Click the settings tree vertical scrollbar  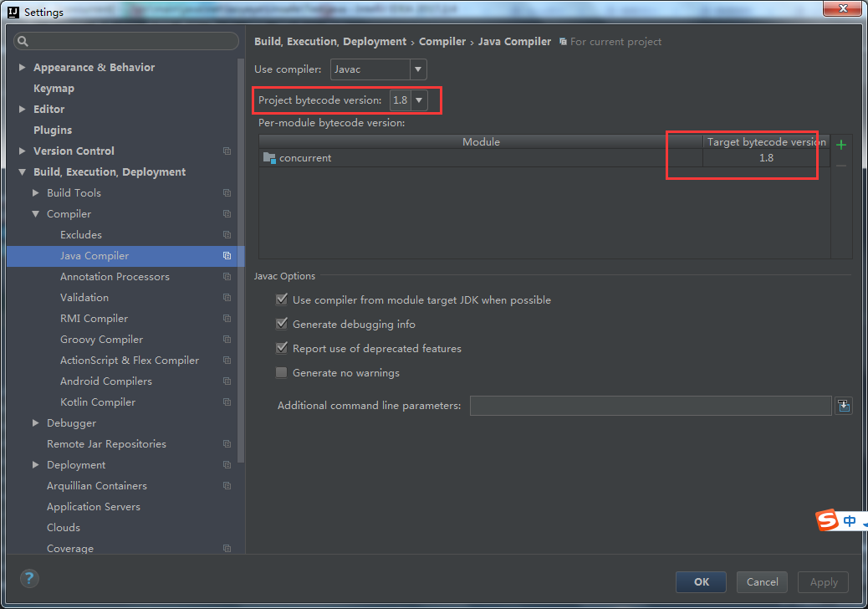coord(240,260)
